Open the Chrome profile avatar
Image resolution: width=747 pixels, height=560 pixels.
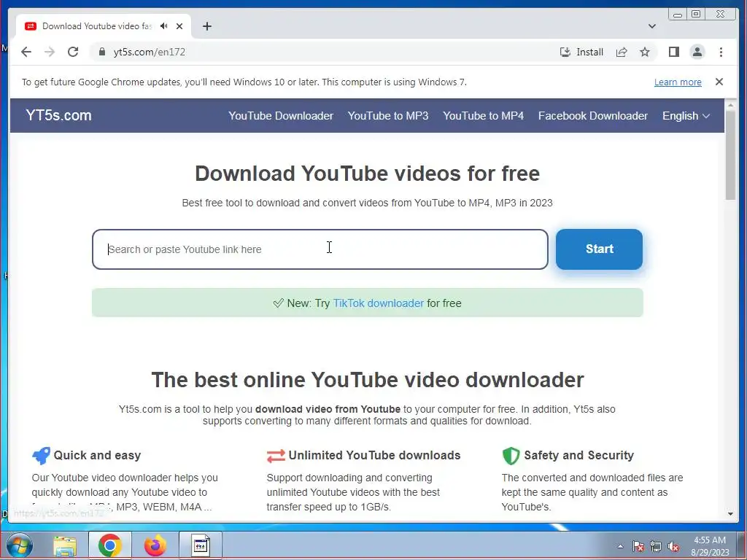(697, 52)
